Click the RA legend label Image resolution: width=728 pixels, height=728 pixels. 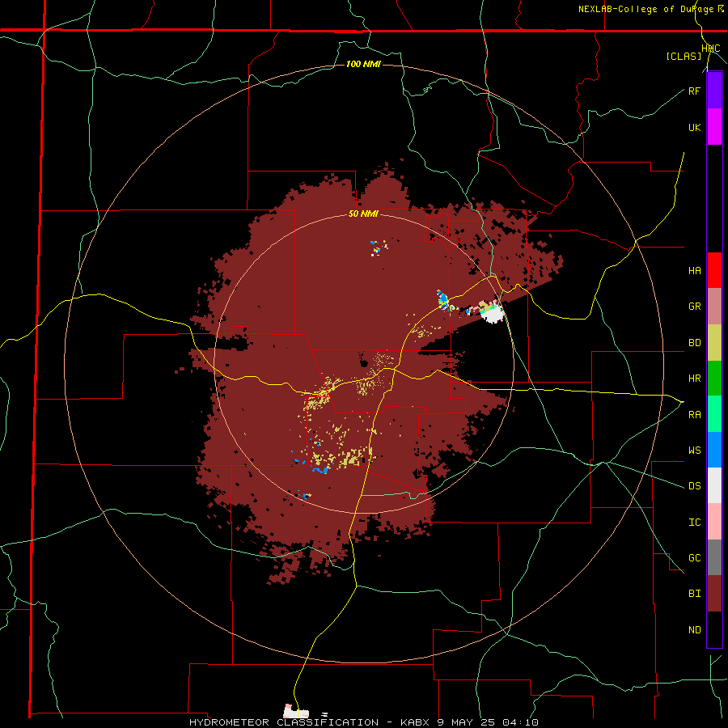point(694,415)
